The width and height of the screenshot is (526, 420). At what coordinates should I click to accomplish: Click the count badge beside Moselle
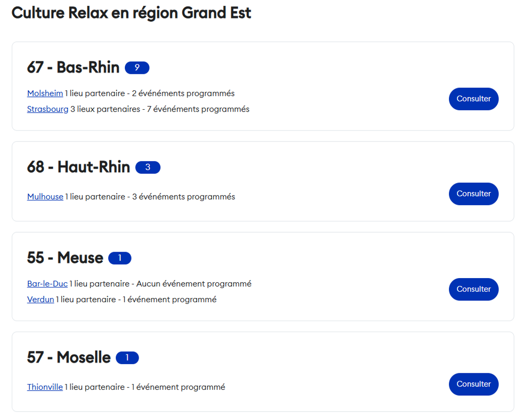pos(127,358)
